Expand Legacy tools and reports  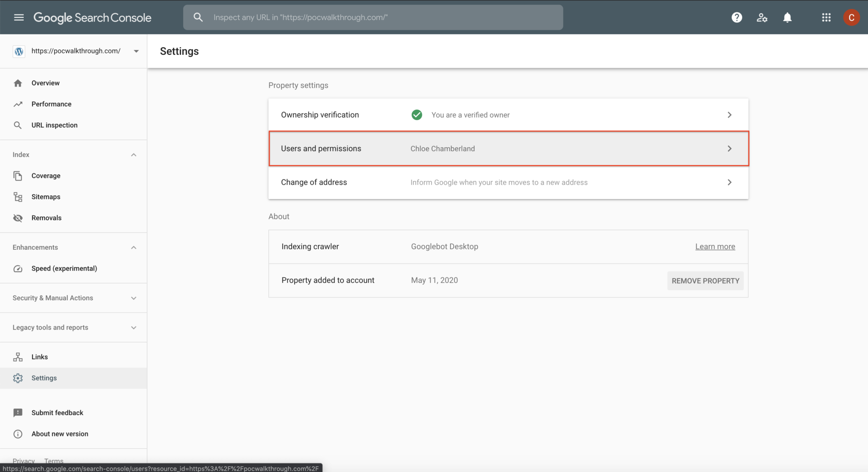[x=134, y=327]
